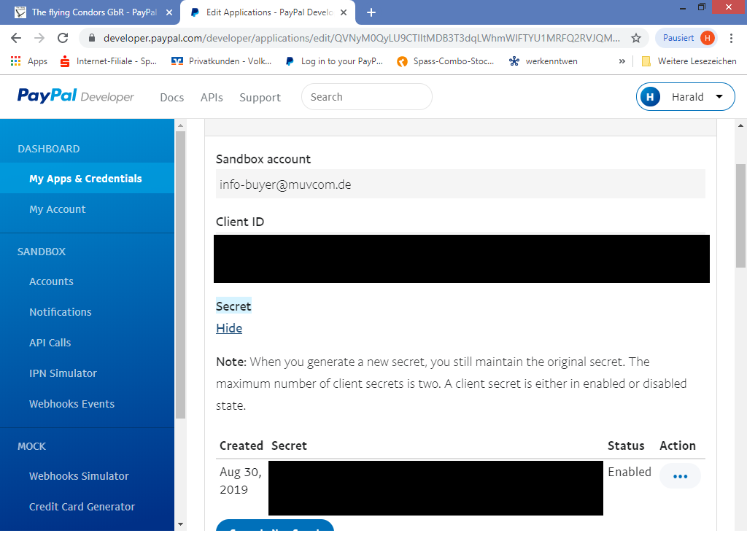The width and height of the screenshot is (747, 560).
Task: Bookmark page with star icon
Action: 636,38
